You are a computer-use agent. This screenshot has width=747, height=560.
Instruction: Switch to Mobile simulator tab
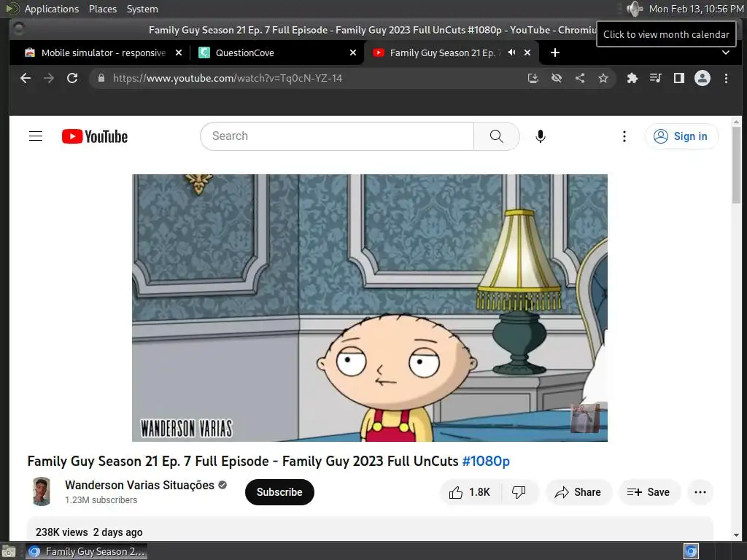coord(104,52)
